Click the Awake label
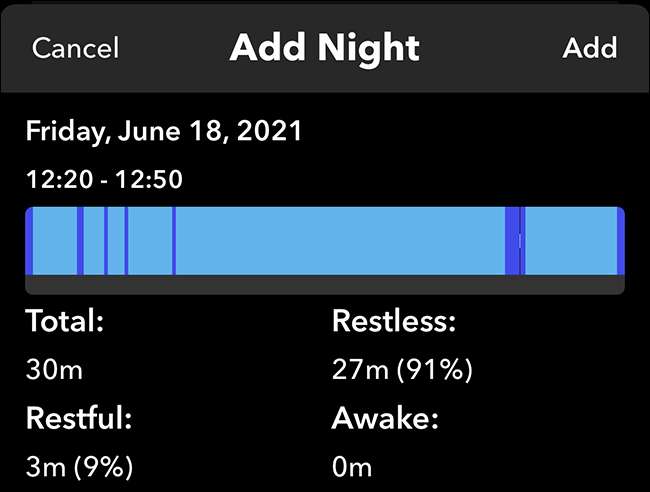 385,418
